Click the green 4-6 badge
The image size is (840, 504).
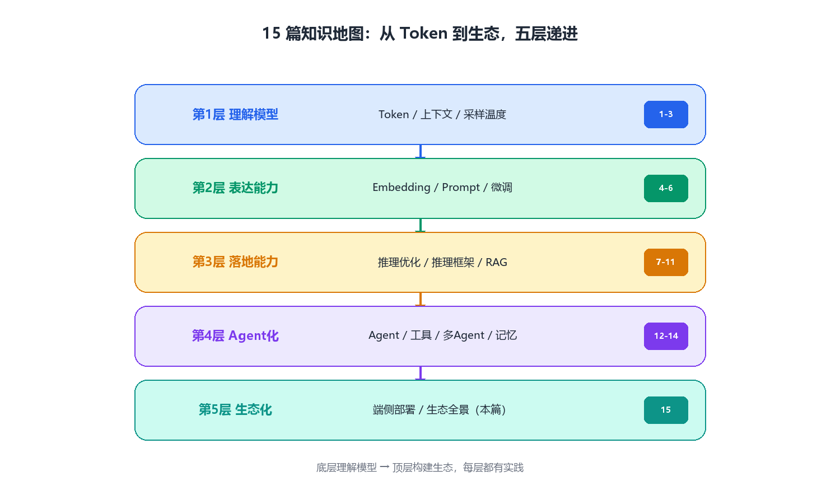(666, 188)
